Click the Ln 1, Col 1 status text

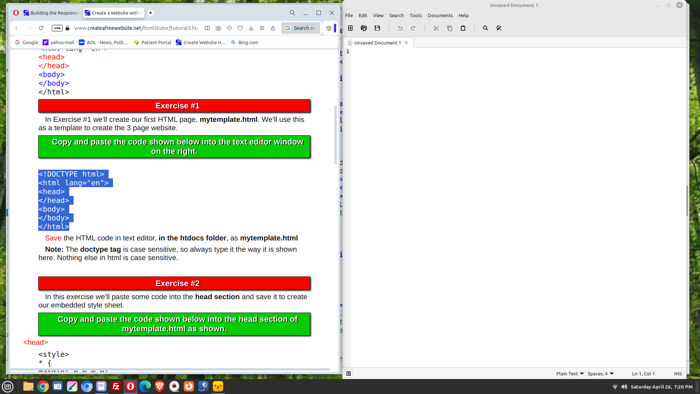643,373
